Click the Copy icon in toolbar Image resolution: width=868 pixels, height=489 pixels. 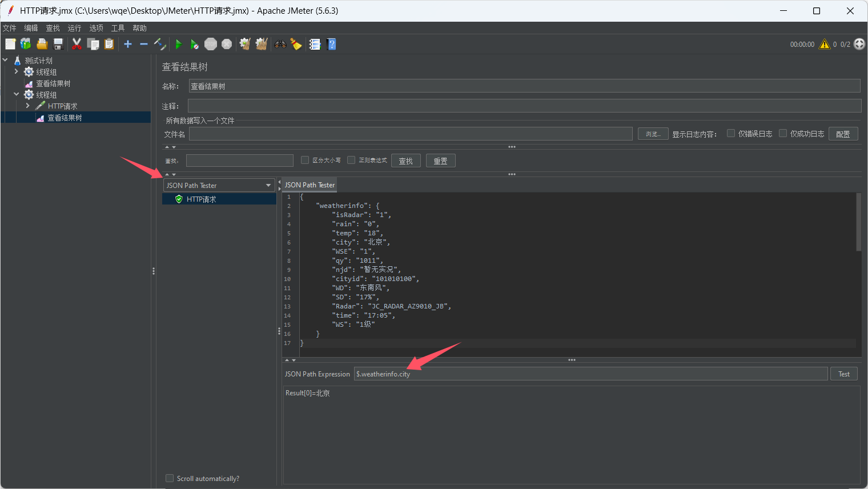(x=93, y=44)
